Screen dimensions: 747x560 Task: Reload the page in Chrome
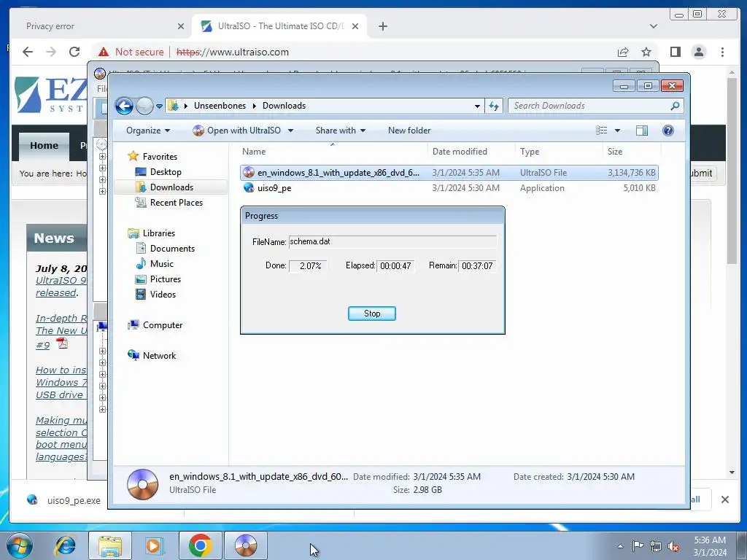(74, 52)
